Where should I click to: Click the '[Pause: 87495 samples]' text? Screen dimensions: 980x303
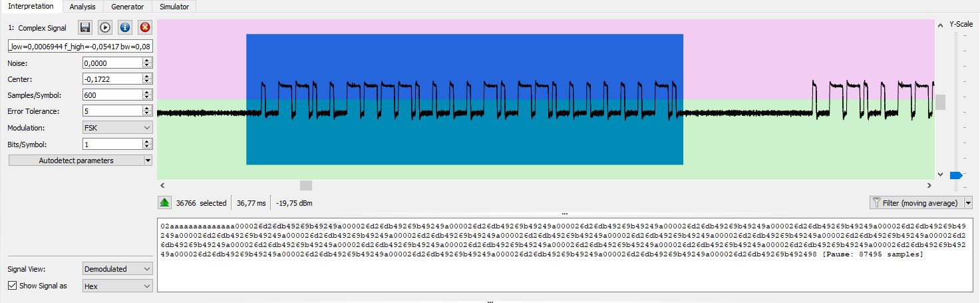(872, 254)
